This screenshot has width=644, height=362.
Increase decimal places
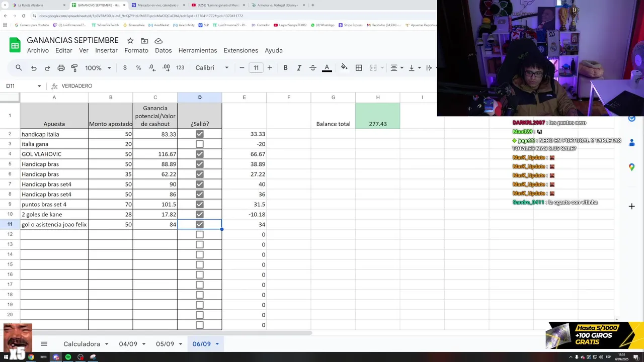coord(166,68)
